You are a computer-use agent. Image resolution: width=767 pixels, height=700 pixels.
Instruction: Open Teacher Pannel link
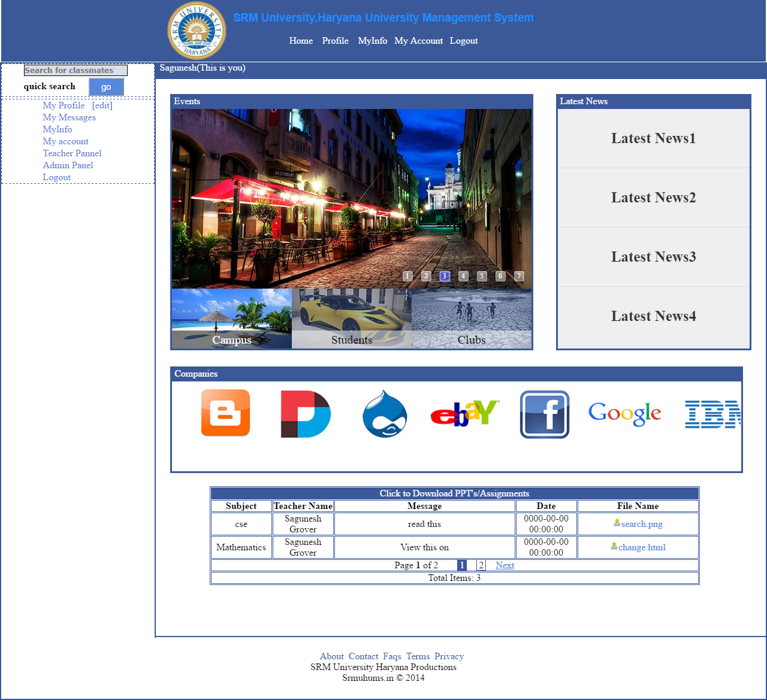pos(72,153)
